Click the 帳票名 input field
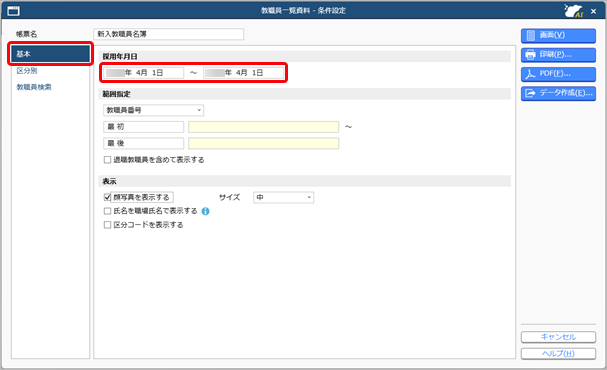 (168, 34)
